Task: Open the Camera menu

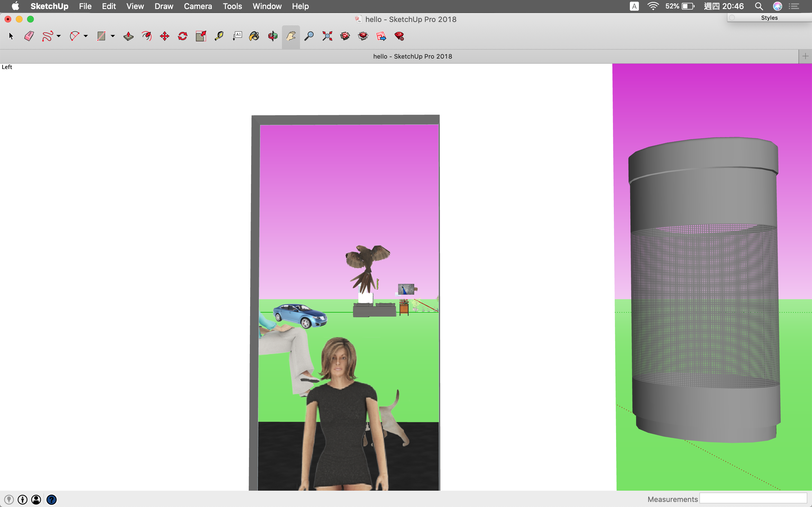Action: click(198, 6)
